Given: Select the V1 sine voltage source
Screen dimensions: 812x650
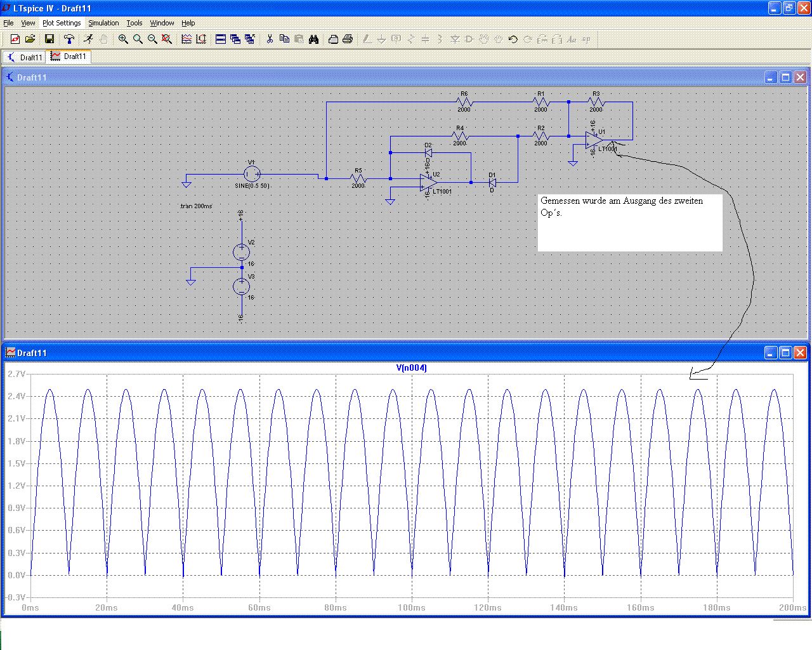Looking at the screenshot, I should 252,174.
